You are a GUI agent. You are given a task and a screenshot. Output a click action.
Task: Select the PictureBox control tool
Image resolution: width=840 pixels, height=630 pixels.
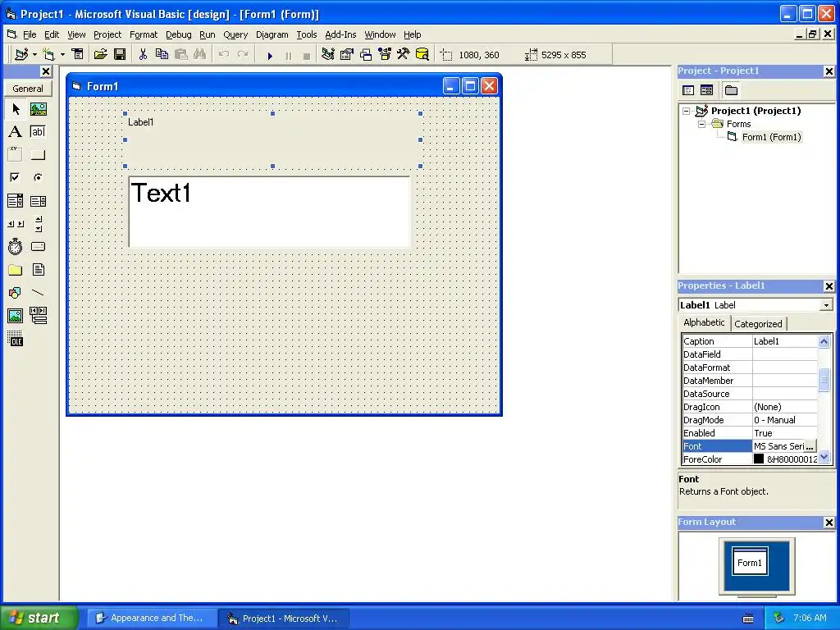point(38,109)
